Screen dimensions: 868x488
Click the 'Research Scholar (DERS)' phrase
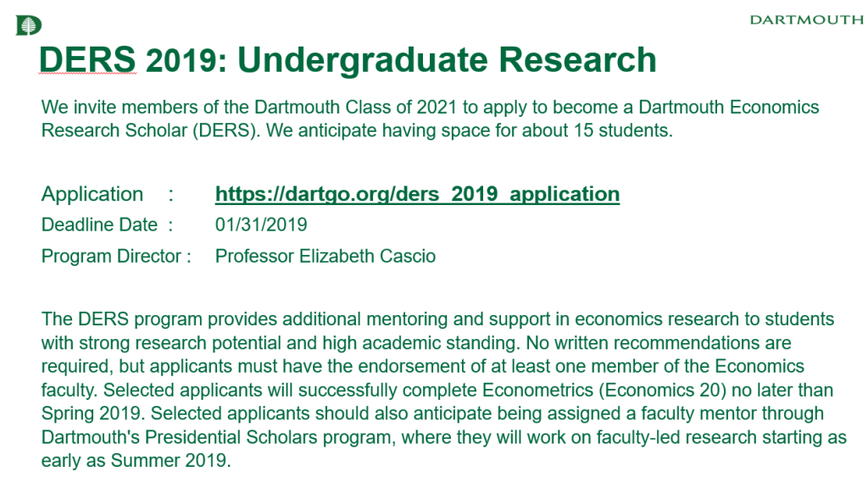click(x=151, y=130)
